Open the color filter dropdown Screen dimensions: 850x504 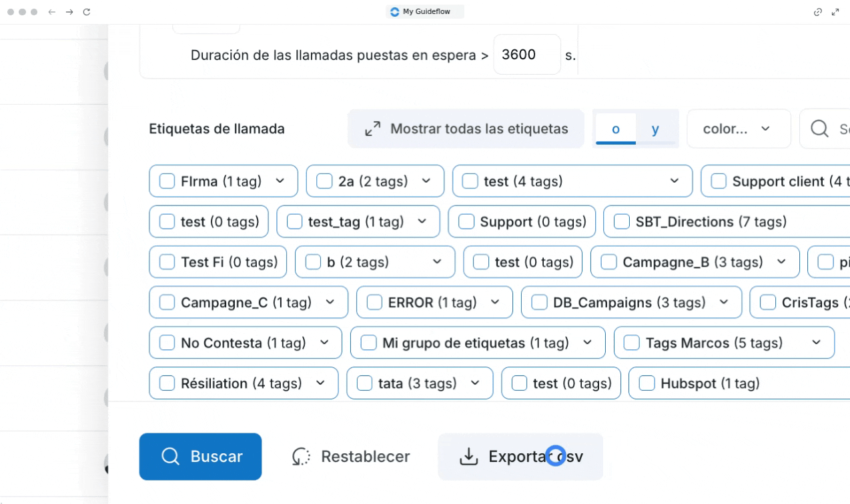[x=738, y=129]
